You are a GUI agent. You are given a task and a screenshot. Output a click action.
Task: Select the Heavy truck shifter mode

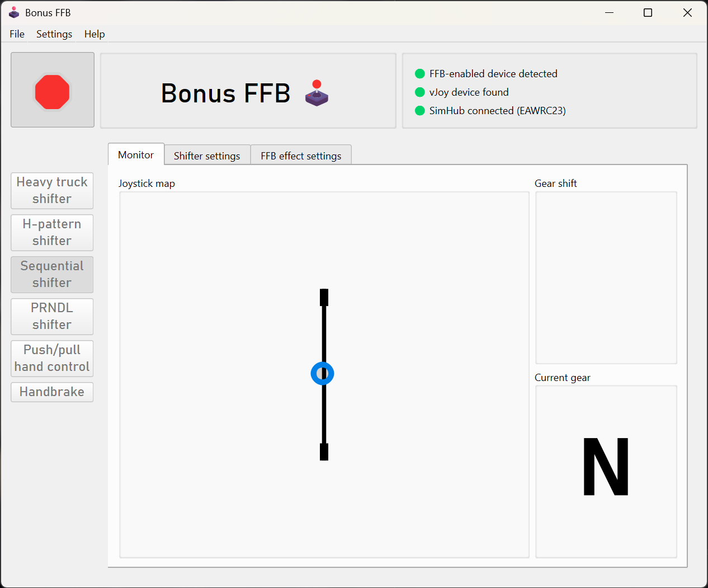click(52, 191)
